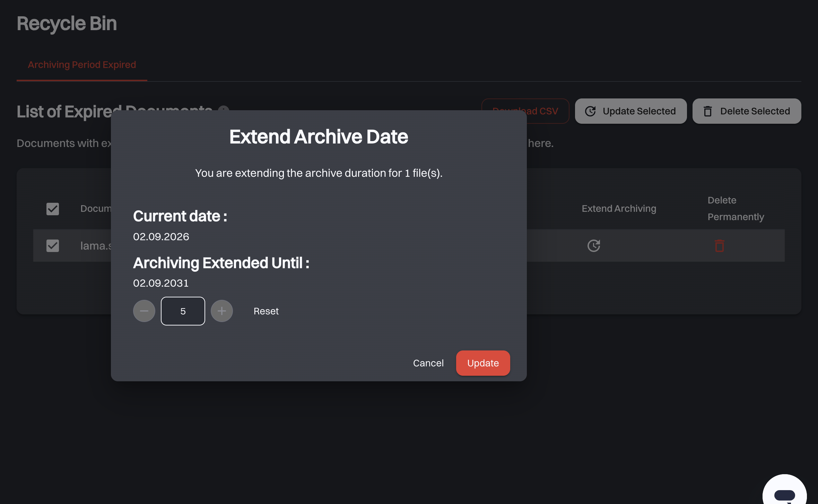
Task: Reset the extension duration
Action: (266, 311)
